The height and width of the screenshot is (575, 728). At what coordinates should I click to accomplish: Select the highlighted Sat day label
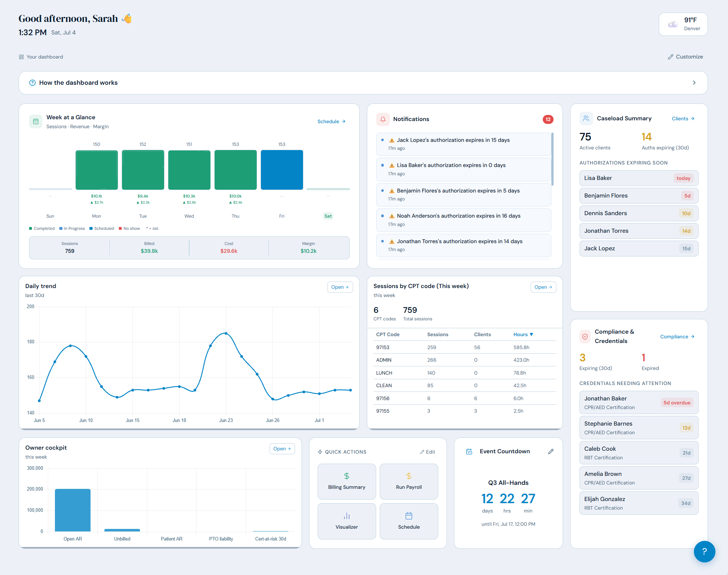point(328,216)
